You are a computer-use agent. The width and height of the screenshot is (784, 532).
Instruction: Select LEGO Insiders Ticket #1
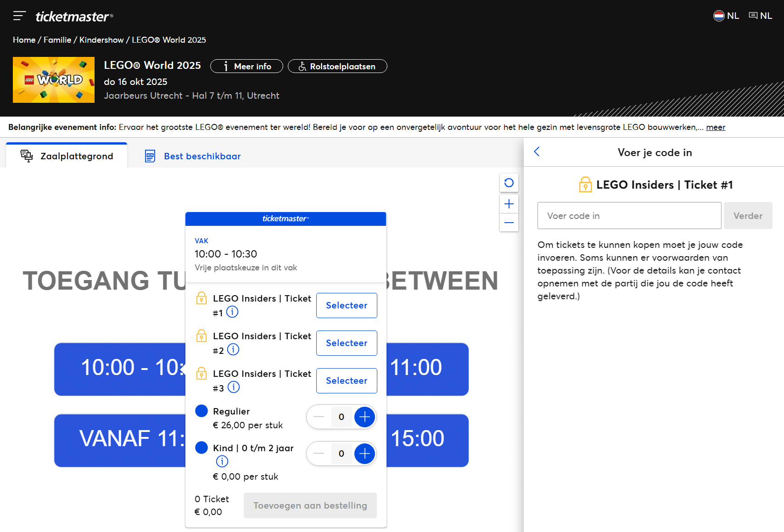pos(347,305)
